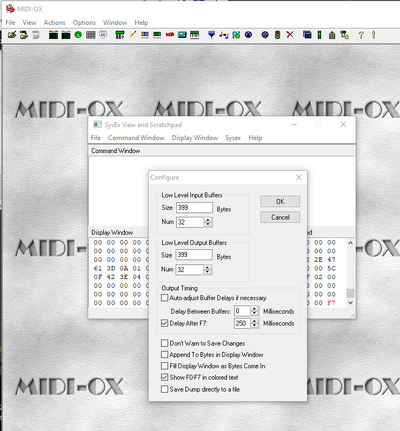Open the View menu

(x=29, y=23)
